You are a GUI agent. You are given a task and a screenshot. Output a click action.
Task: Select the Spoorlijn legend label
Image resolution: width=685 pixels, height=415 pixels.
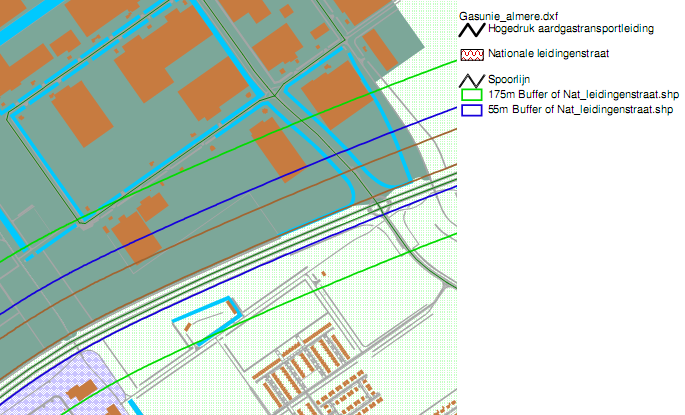(509, 80)
